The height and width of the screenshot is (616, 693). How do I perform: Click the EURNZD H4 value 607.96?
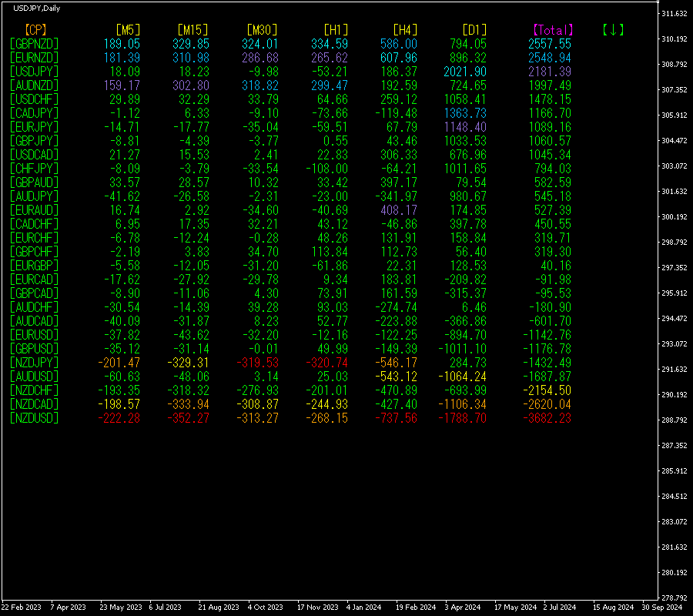point(399,58)
